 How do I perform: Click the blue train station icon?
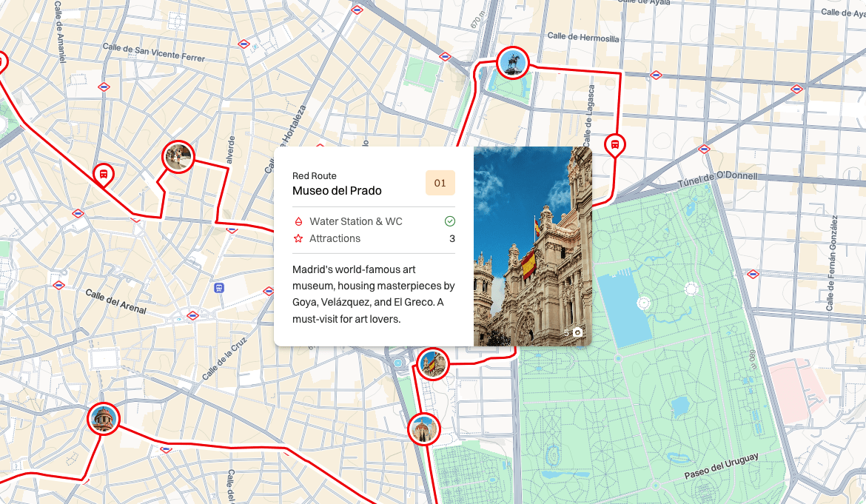(x=219, y=288)
